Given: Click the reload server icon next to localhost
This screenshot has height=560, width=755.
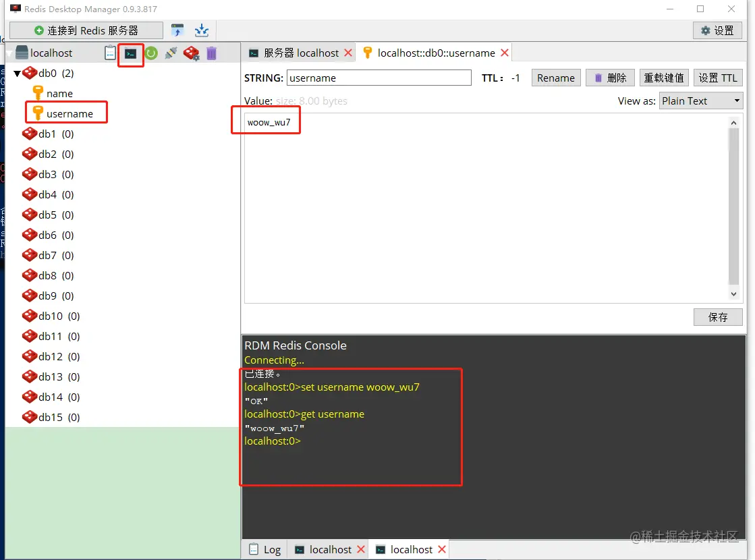Looking at the screenshot, I should (x=151, y=53).
